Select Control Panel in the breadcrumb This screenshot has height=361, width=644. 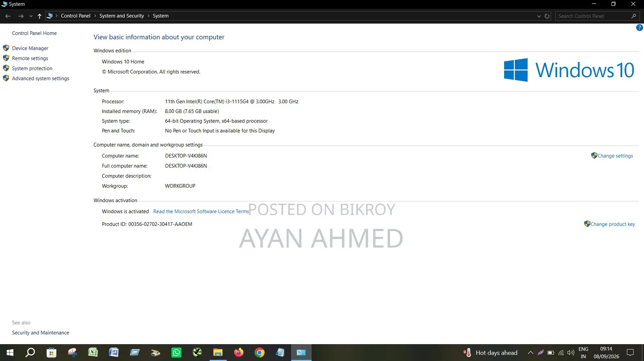pyautogui.click(x=76, y=16)
